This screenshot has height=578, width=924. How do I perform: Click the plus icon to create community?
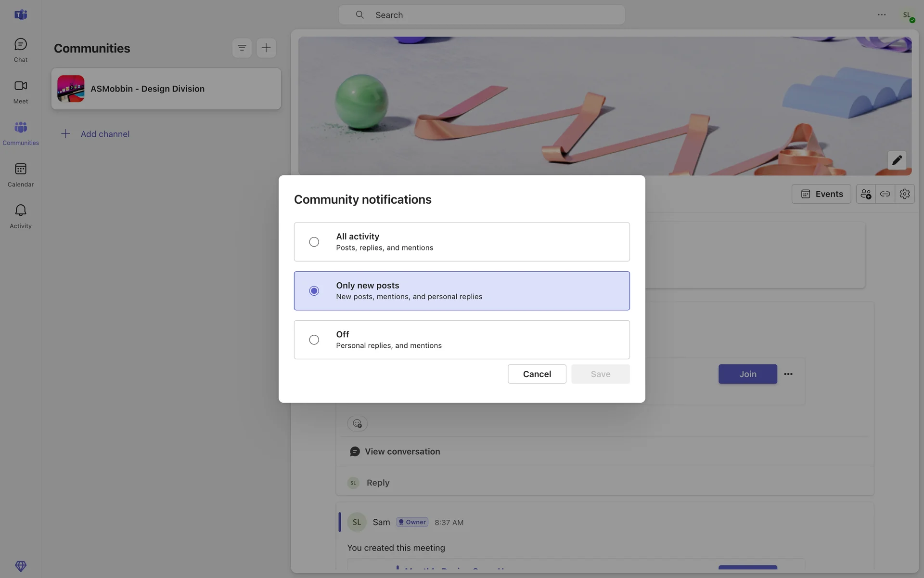(x=266, y=48)
